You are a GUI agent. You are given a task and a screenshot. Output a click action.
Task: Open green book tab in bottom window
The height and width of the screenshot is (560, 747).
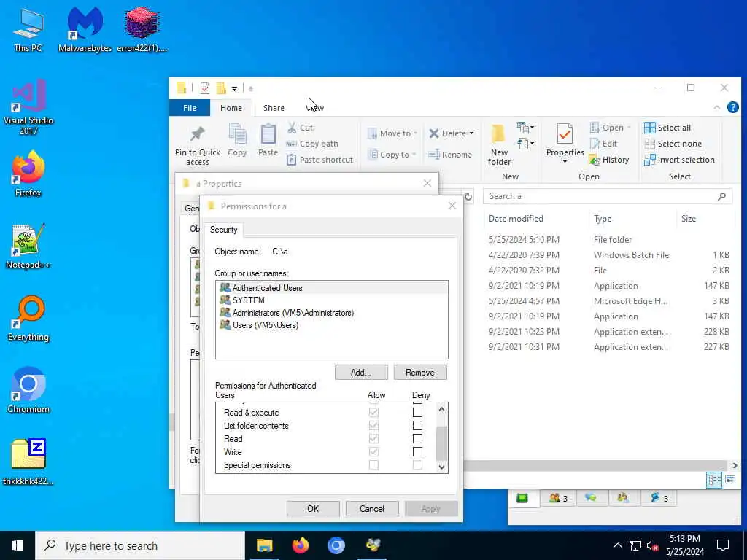(522, 498)
